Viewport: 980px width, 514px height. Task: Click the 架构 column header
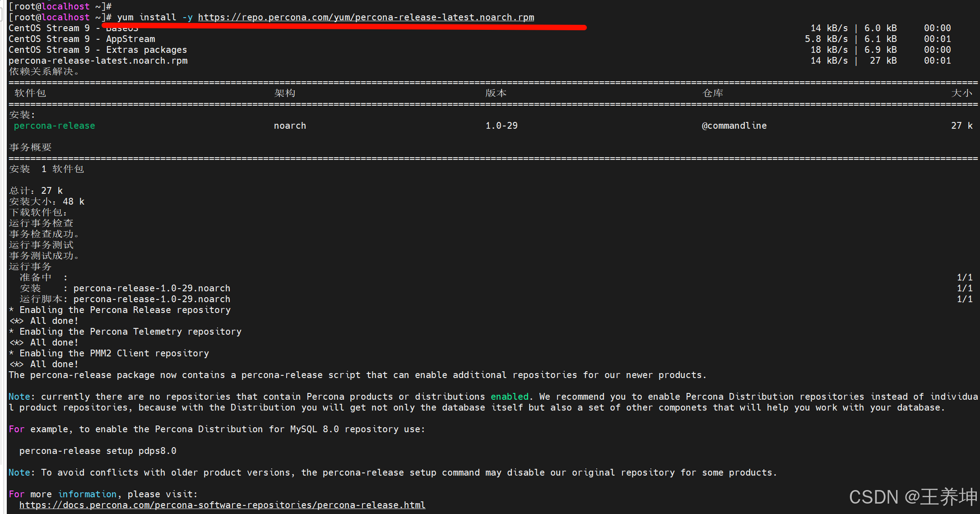(x=284, y=93)
